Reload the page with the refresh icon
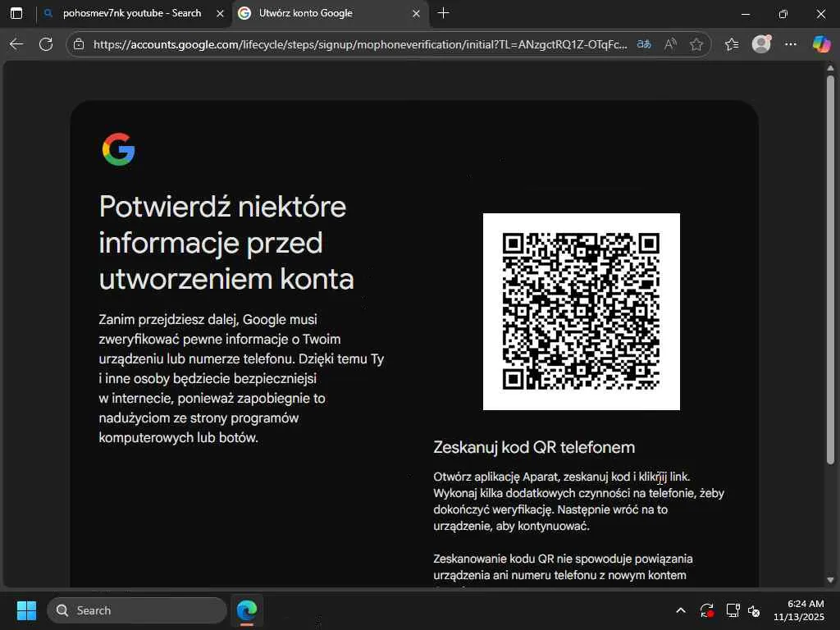 point(46,44)
